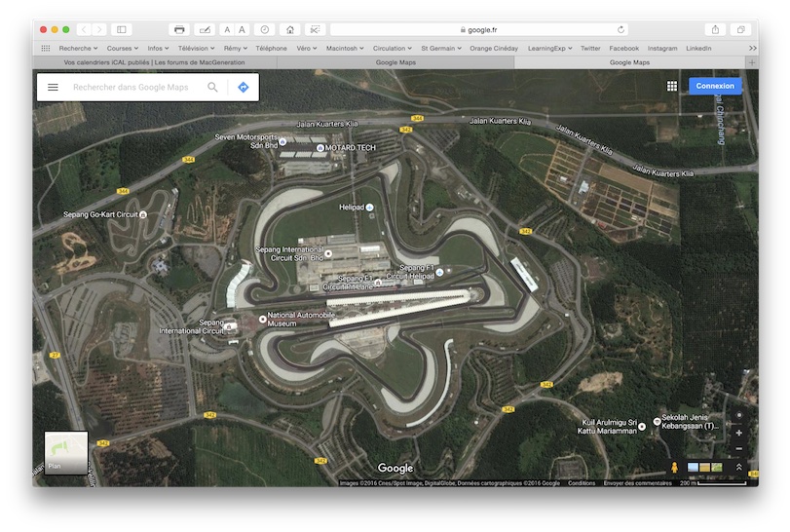The image size is (790, 532).
Task: Click Safari back navigation arrow
Action: 84,30
